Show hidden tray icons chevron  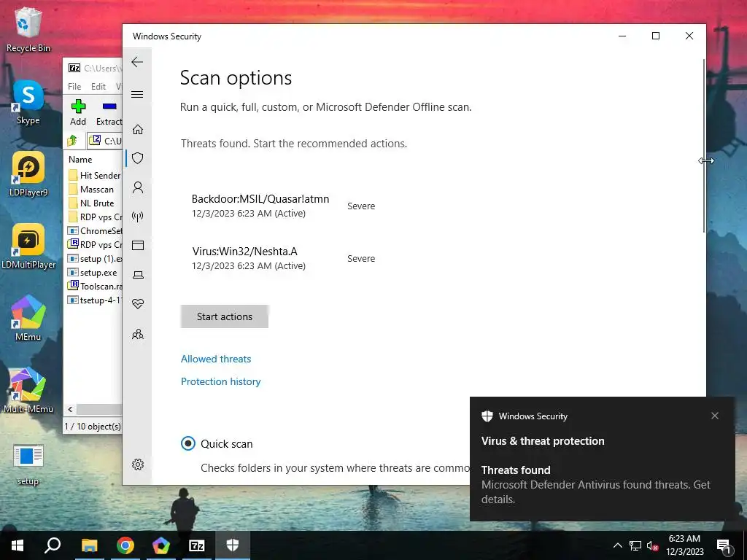click(617, 545)
